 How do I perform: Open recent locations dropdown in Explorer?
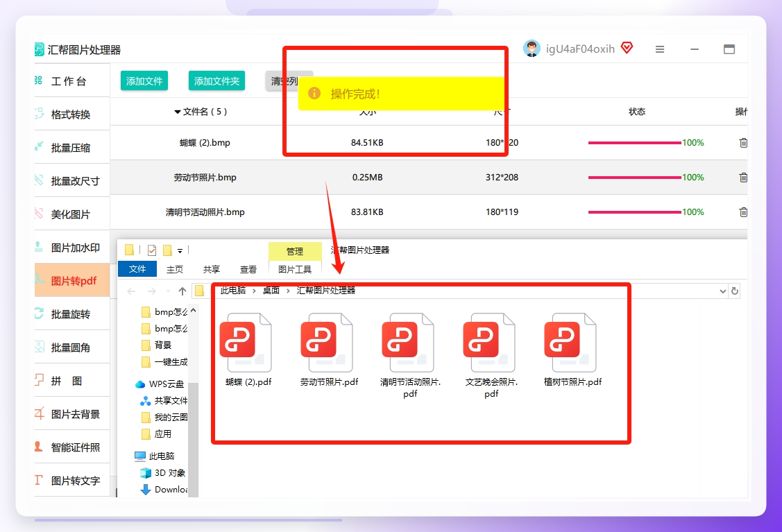[x=168, y=291]
